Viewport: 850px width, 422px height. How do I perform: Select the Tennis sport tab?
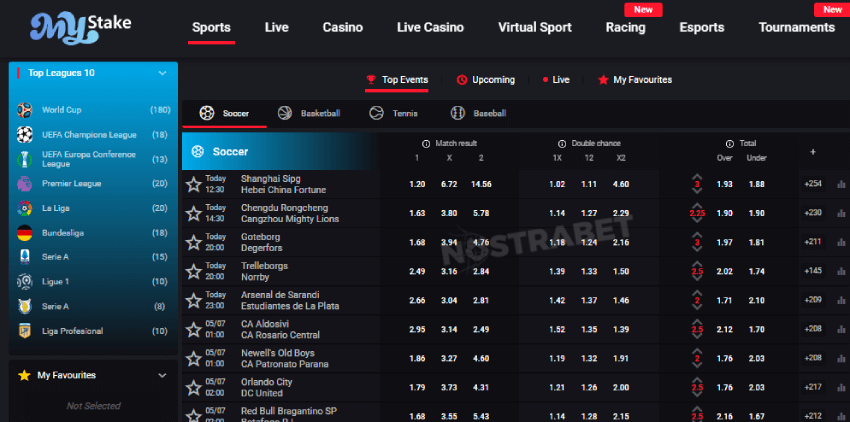pyautogui.click(x=394, y=113)
